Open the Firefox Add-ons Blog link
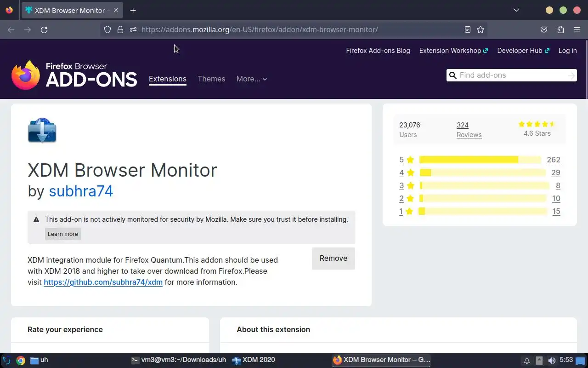 [x=378, y=51]
